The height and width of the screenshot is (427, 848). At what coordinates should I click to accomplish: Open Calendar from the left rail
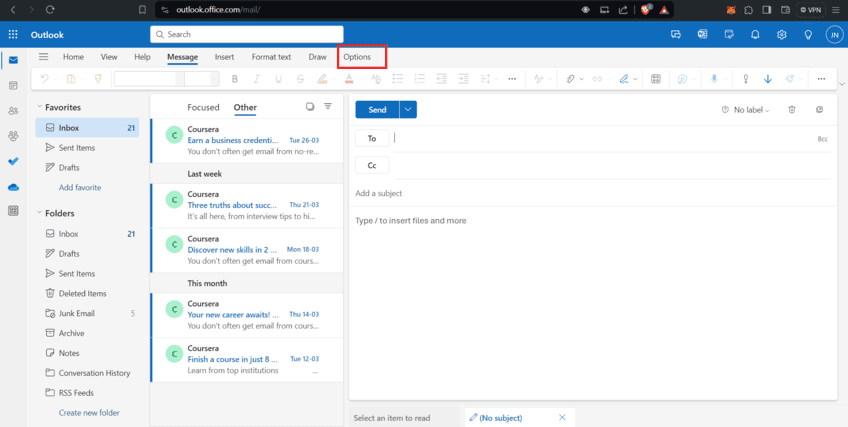13,85
